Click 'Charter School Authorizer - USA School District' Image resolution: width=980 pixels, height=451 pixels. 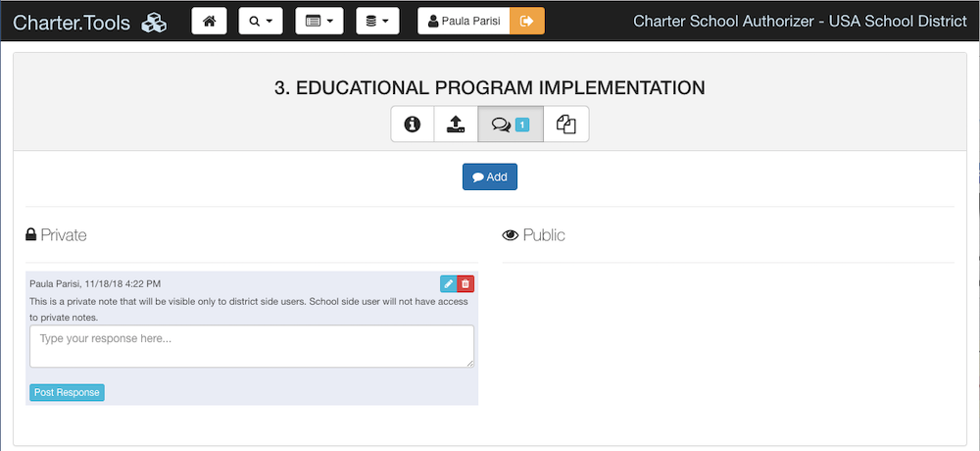tap(800, 21)
